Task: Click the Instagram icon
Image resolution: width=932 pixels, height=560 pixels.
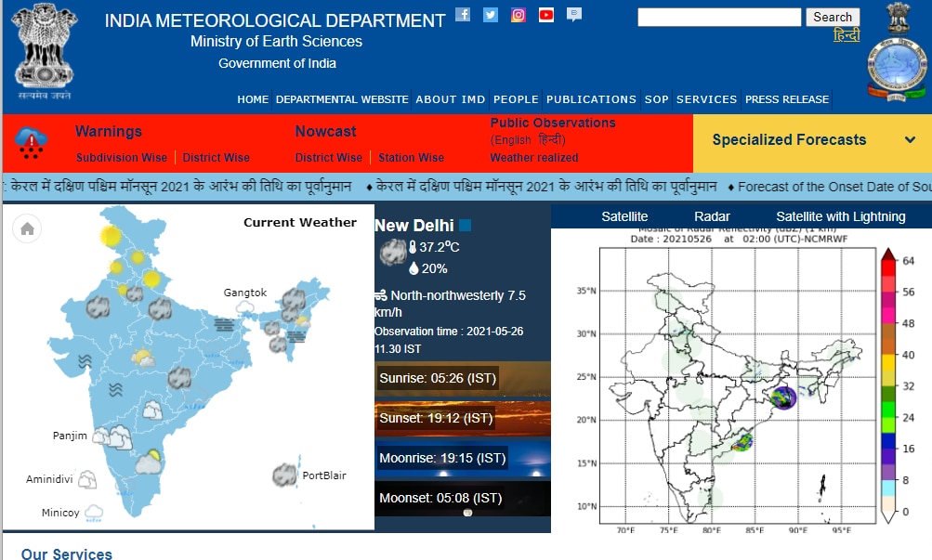Action: (x=519, y=15)
